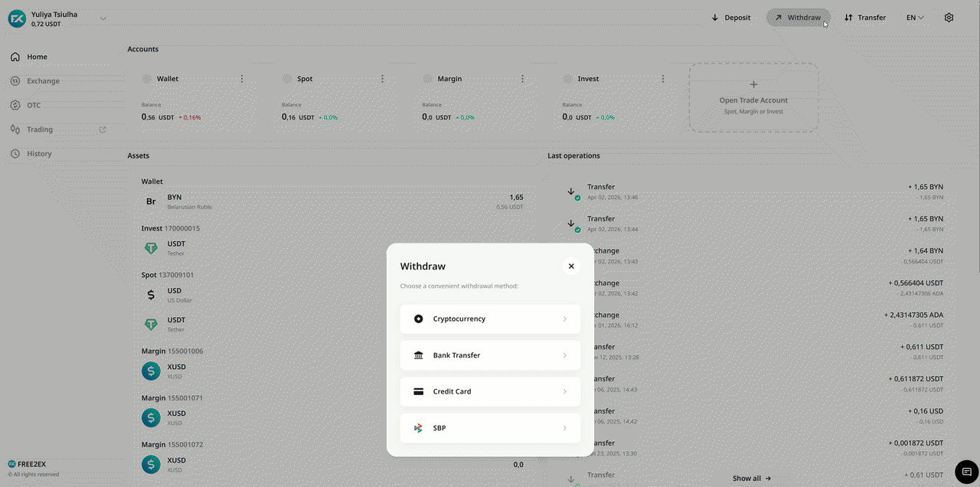
Task: Expand the EN language dropdown
Action: coord(915,18)
